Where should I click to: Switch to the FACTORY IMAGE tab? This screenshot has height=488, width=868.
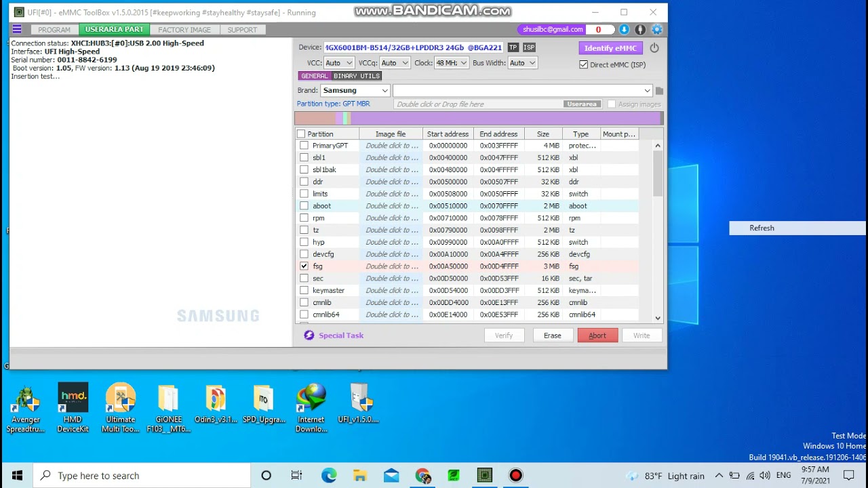pos(184,30)
